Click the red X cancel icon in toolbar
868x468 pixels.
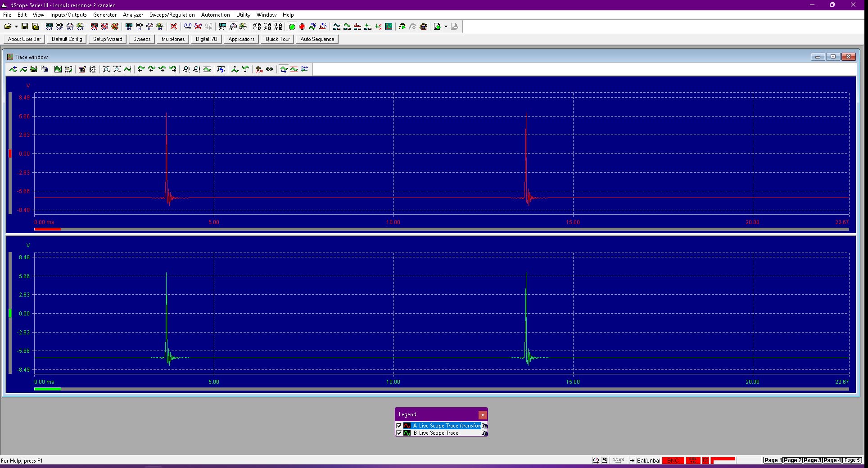174,27
